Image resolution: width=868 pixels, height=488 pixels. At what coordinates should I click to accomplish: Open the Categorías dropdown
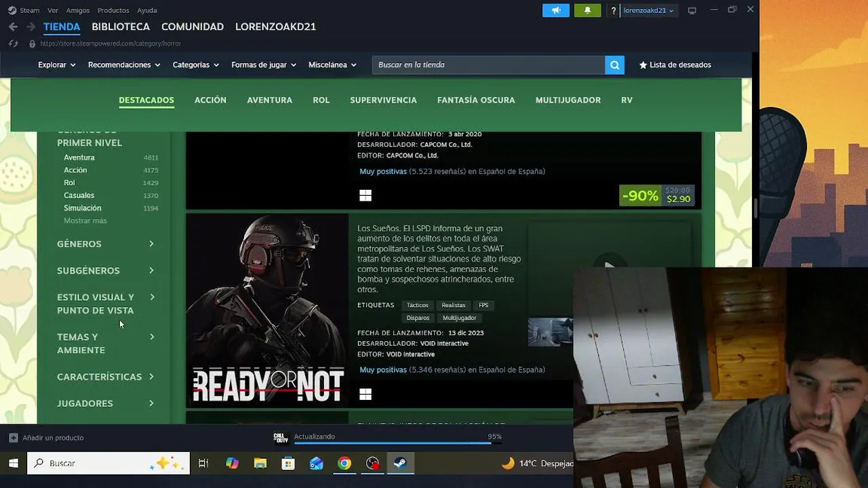click(196, 65)
